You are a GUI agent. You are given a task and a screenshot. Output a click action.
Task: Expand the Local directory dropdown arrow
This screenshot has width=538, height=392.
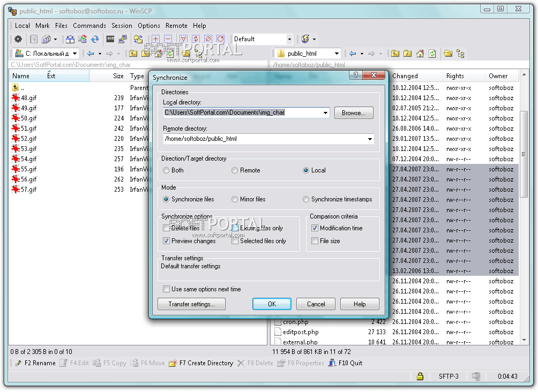pos(325,113)
